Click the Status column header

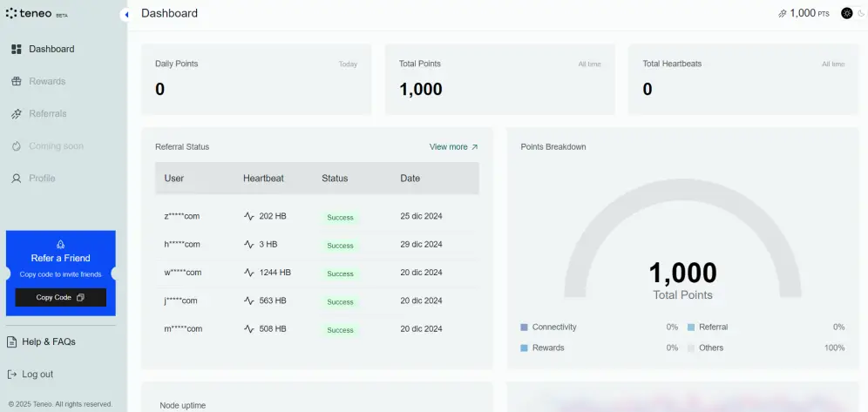click(x=335, y=178)
